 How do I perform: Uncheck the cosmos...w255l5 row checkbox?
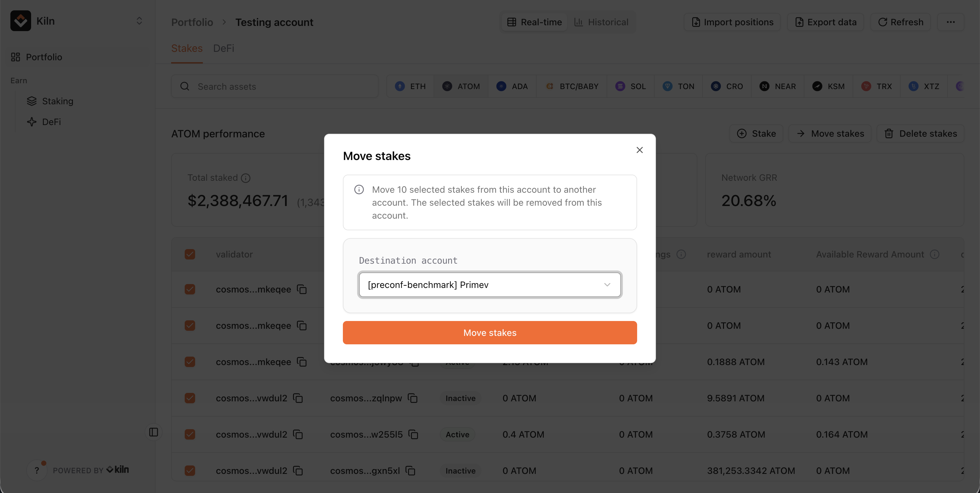coord(190,434)
